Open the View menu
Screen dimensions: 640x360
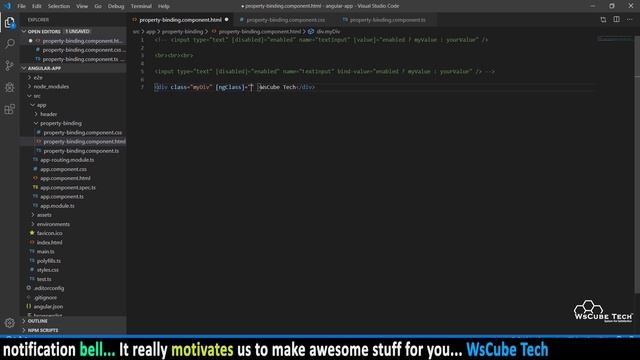[x=82, y=6]
